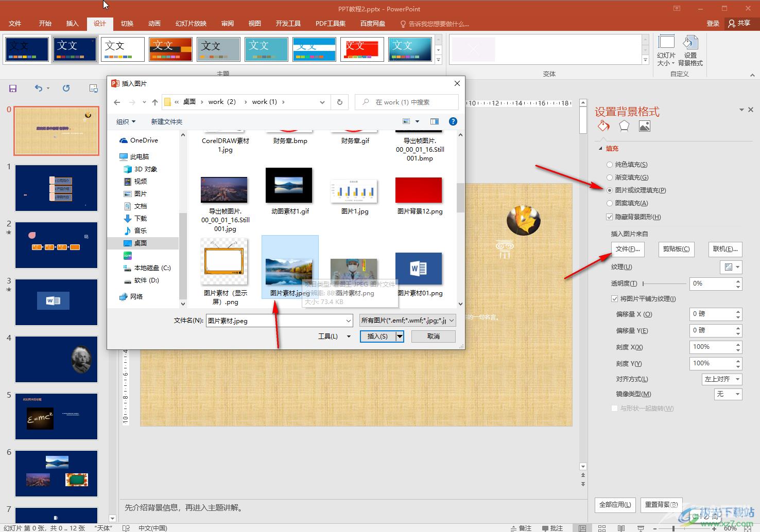Click the Redo icon
The height and width of the screenshot is (532, 760).
[66, 88]
